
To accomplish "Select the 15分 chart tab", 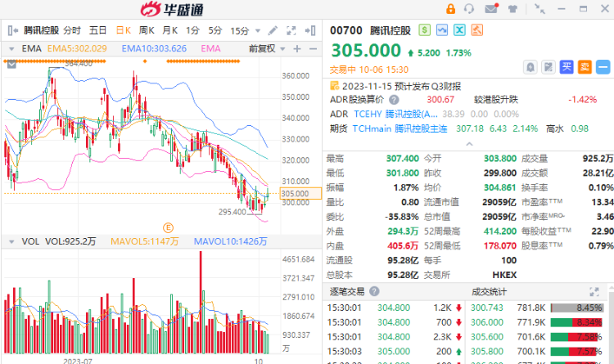I will click(240, 31).
